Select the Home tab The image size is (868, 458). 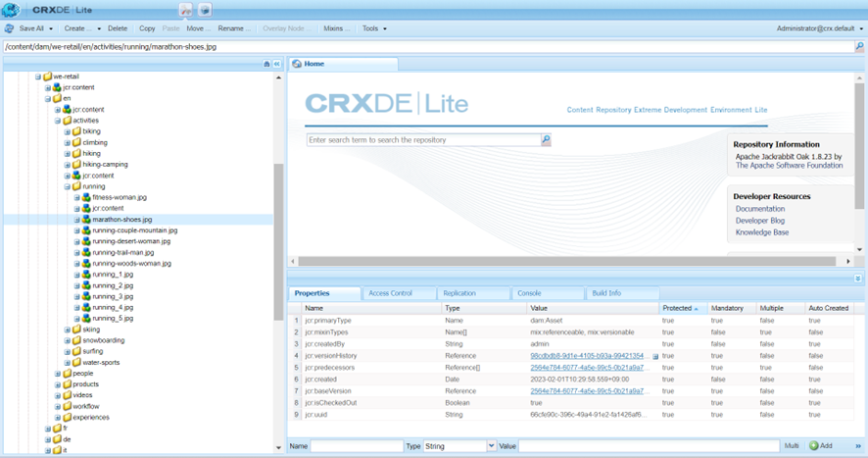343,64
